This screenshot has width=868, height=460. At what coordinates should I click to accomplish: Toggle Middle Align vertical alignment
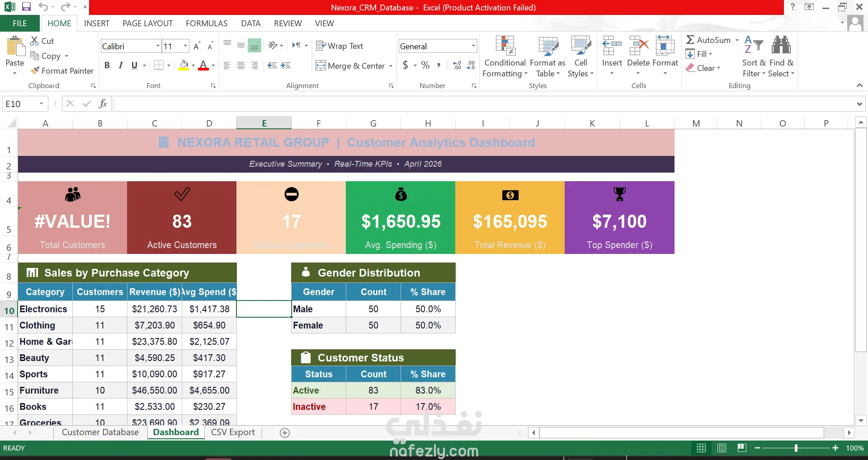241,45
